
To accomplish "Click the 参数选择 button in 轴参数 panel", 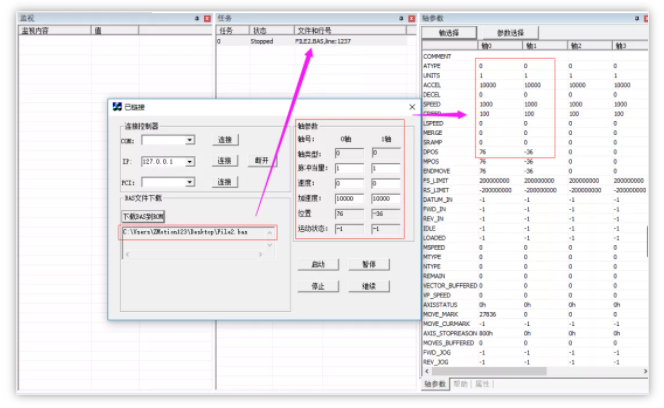I will [510, 33].
